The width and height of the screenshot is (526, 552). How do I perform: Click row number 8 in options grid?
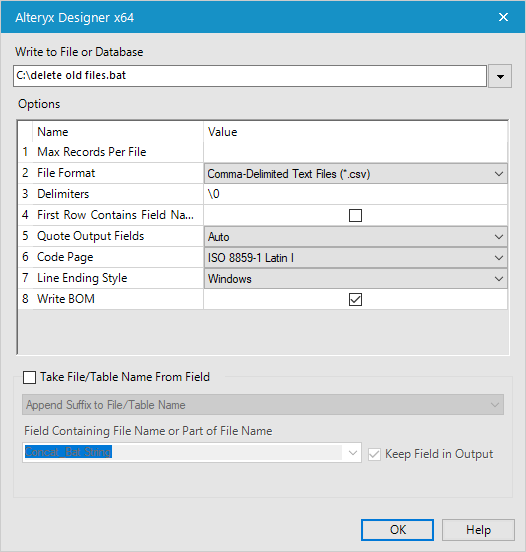pyautogui.click(x=25, y=299)
